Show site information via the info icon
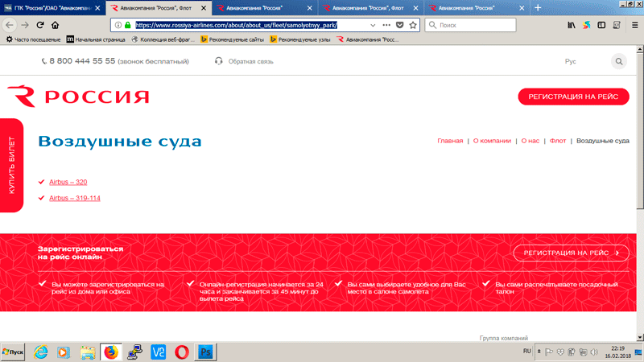Viewport: 644px width, 362px height. [118, 25]
